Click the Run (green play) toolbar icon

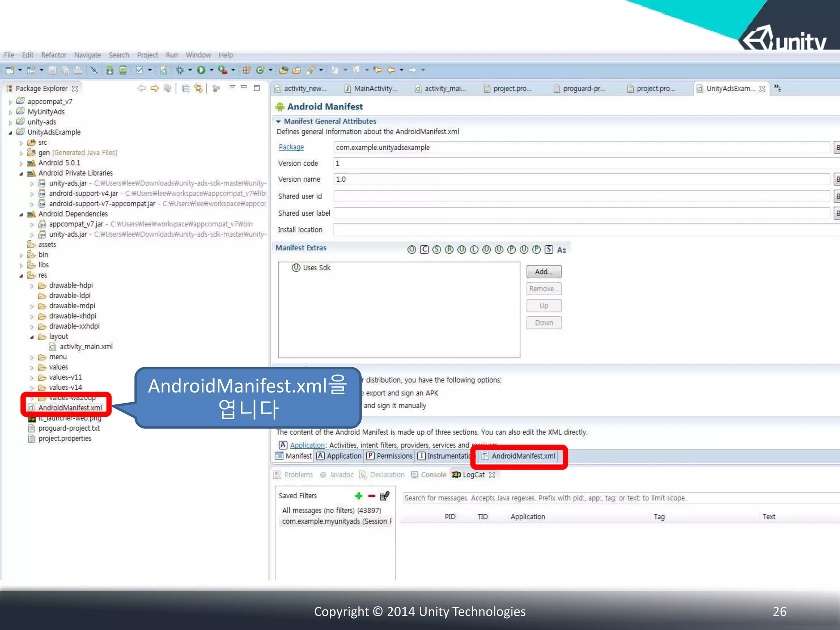[x=201, y=70]
